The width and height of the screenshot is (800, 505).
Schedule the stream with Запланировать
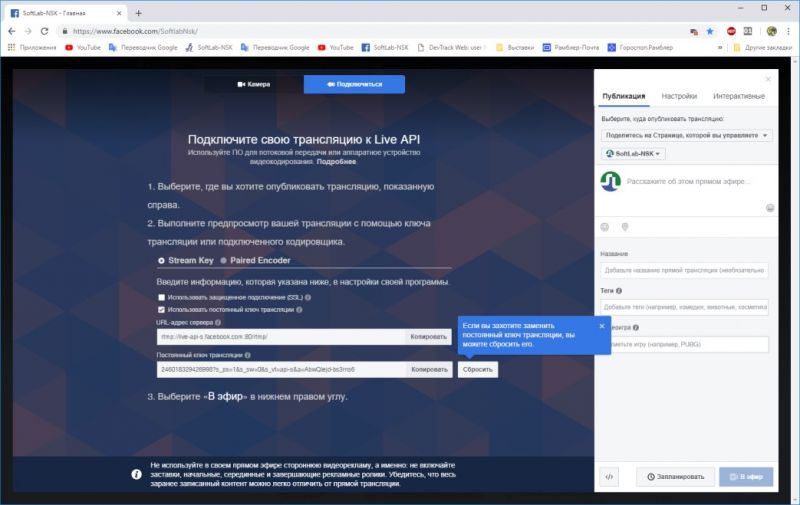click(676, 477)
